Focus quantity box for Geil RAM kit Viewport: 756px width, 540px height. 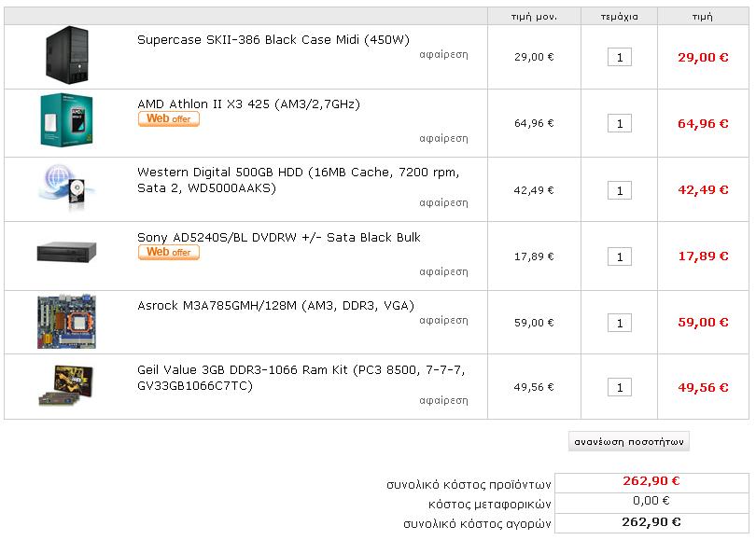point(619,388)
